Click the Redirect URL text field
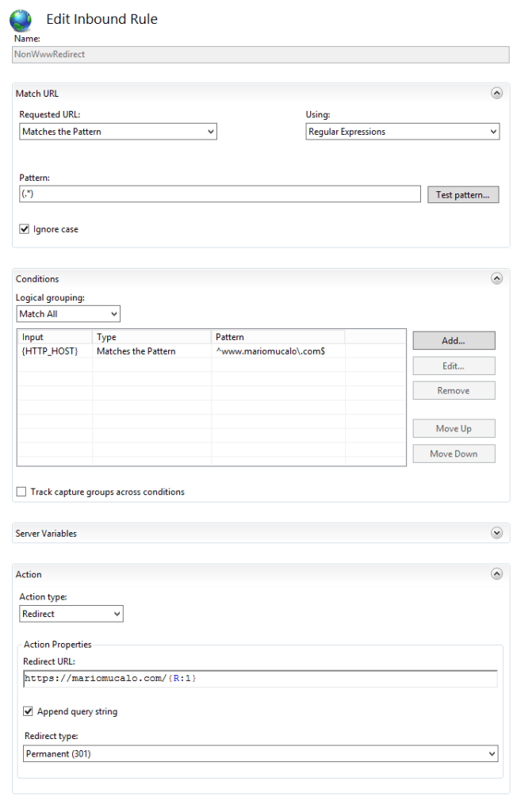Image resolution: width=517 pixels, height=812 pixels. (238, 679)
